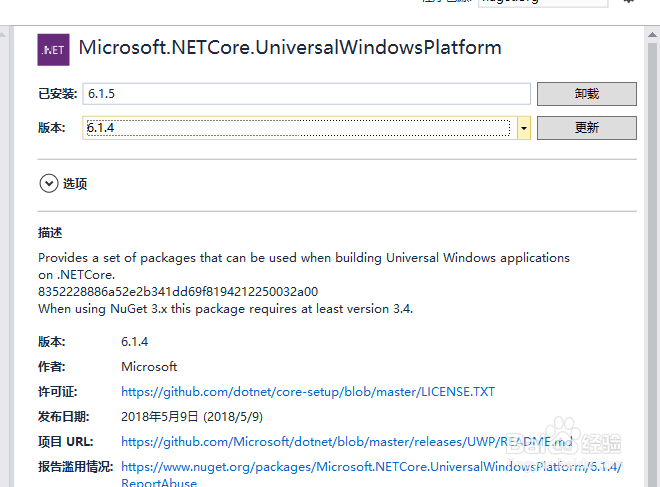660x487 pixels.
Task: Click the 选项 label text
Action: [75, 184]
